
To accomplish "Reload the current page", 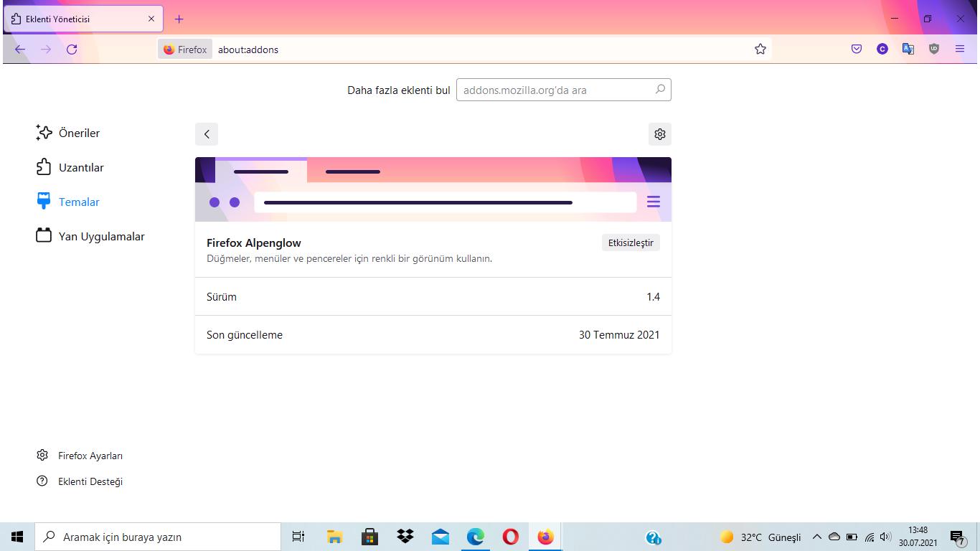I will click(x=72, y=50).
